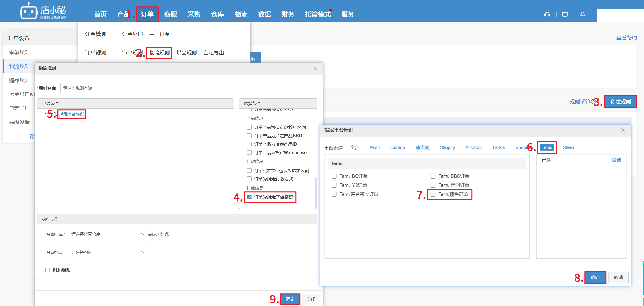Click the 规则名称 input field
644x306 pixels.
pyautogui.click(x=117, y=88)
